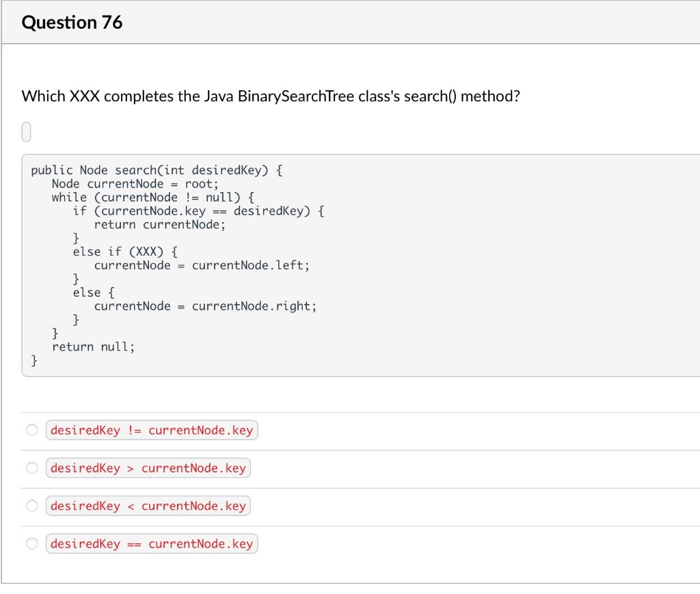This screenshot has height=594, width=700.
Task: Click the answer pill desiredKey > currentNode.key
Action: click(x=148, y=468)
